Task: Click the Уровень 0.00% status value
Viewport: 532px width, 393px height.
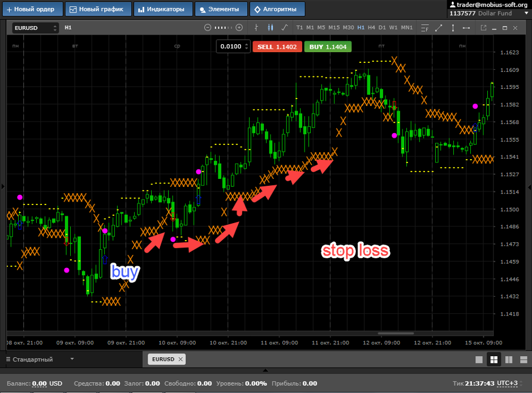Action: [x=256, y=383]
